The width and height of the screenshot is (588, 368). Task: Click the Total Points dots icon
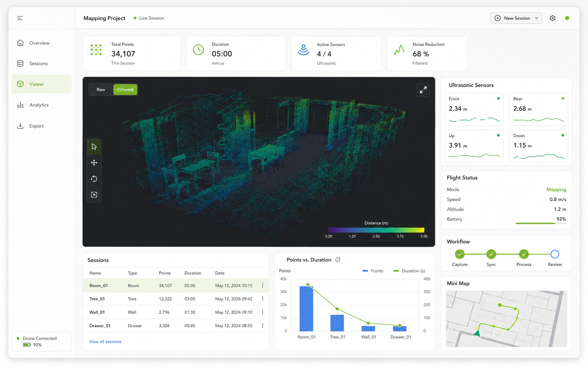[96, 50]
